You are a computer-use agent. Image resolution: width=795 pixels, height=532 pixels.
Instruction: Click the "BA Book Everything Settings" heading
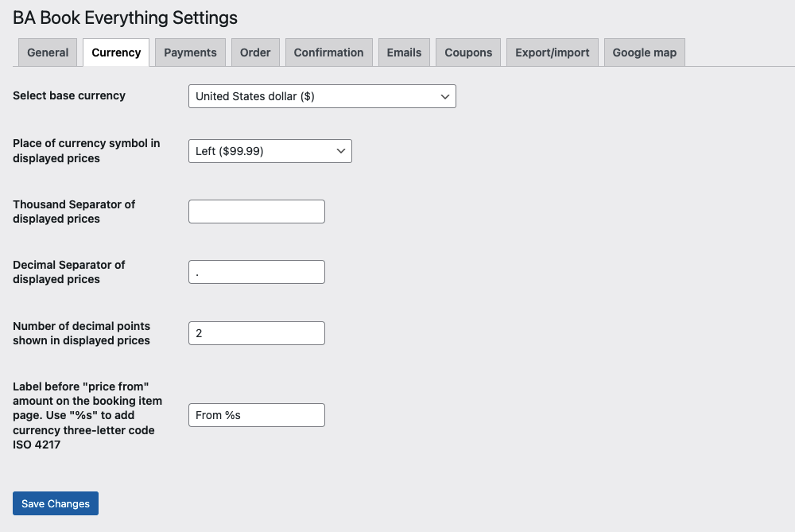point(125,17)
